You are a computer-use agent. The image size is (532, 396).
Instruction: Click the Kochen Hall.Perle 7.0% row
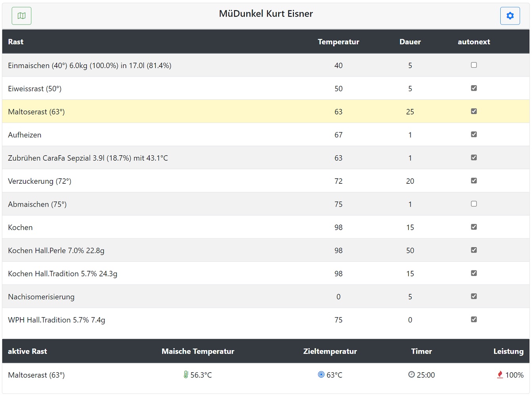[x=56, y=251]
